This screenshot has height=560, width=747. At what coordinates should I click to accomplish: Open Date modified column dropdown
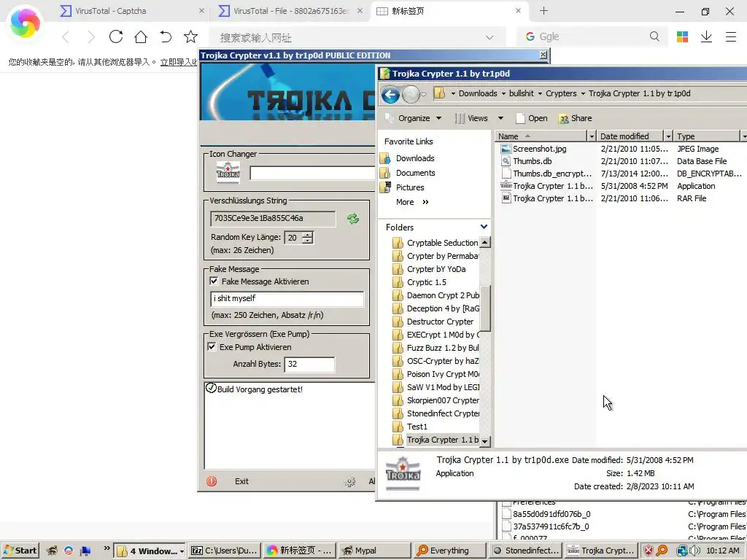668,136
